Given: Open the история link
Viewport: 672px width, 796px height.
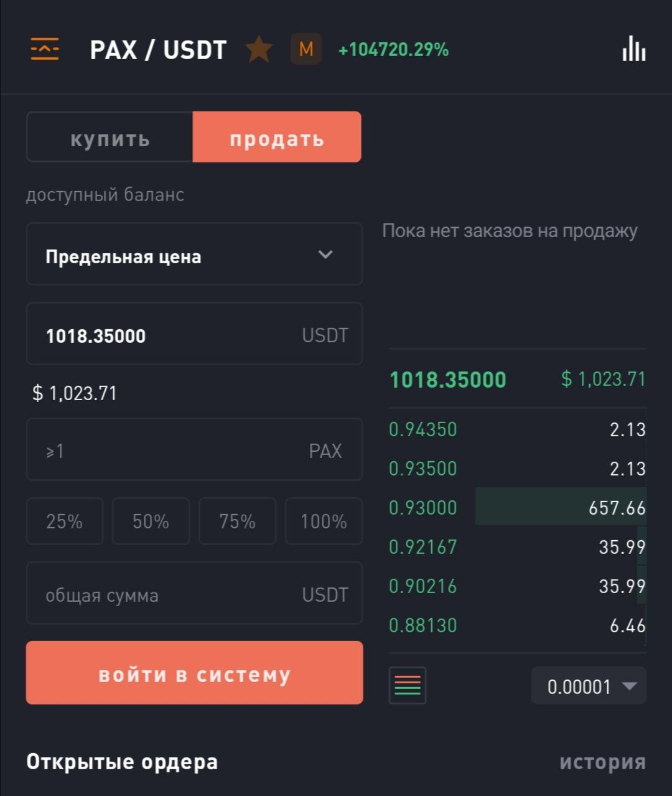Looking at the screenshot, I should [602, 762].
